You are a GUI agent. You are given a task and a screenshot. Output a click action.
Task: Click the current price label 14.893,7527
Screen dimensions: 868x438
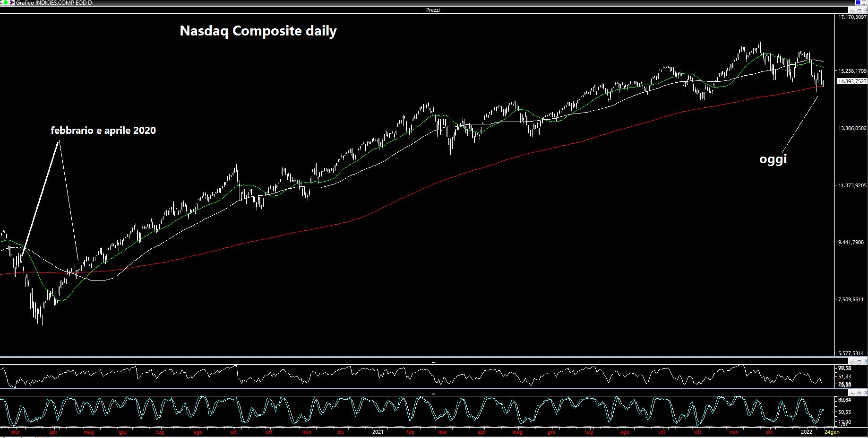[852, 81]
